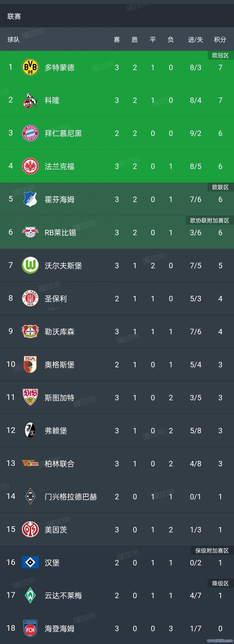
Task: Open the Wolfsburg green W badge
Action: pyautogui.click(x=30, y=265)
